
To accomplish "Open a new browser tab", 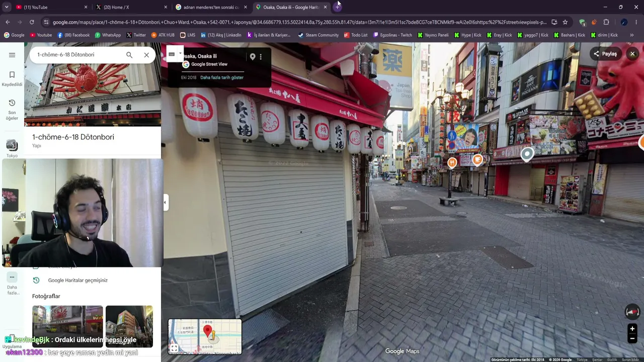I will click(338, 7).
